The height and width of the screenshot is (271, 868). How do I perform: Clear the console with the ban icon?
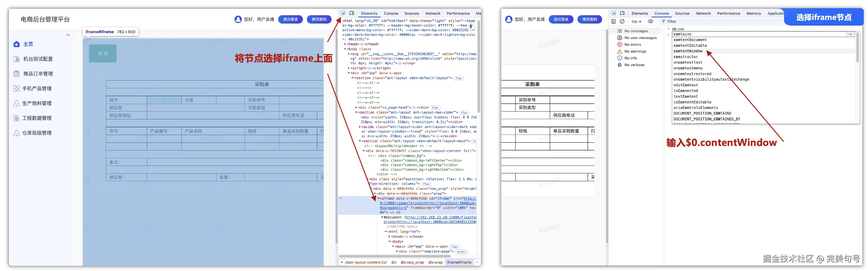[622, 21]
